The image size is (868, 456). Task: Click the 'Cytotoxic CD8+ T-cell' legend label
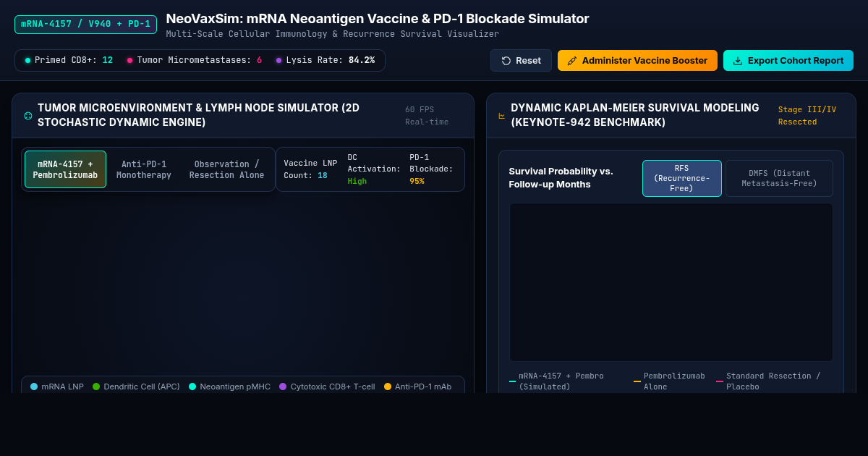(333, 387)
